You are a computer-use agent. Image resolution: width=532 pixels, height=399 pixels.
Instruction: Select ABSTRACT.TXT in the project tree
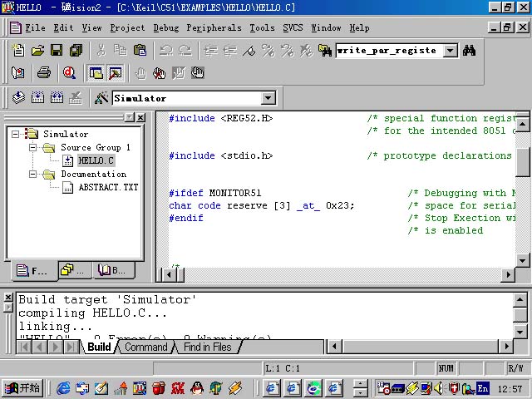pyautogui.click(x=108, y=187)
